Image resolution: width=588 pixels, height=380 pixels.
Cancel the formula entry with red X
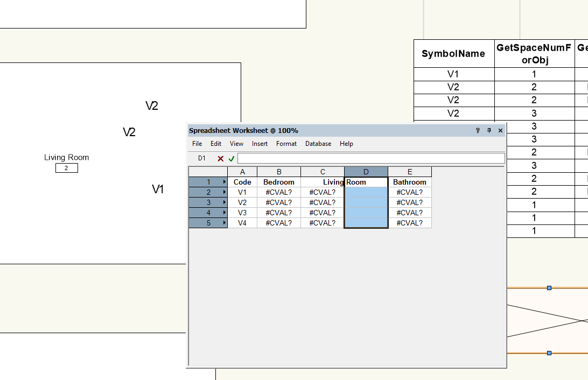[220, 159]
